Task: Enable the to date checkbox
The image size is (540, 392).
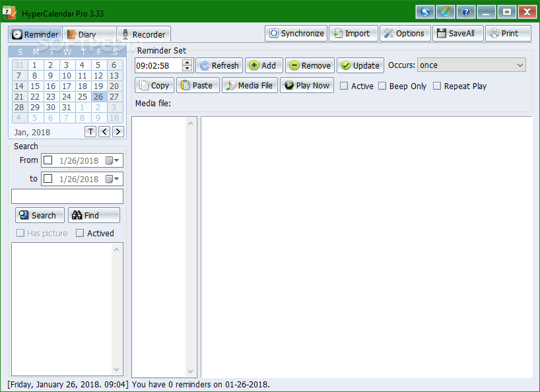Action: (x=48, y=179)
